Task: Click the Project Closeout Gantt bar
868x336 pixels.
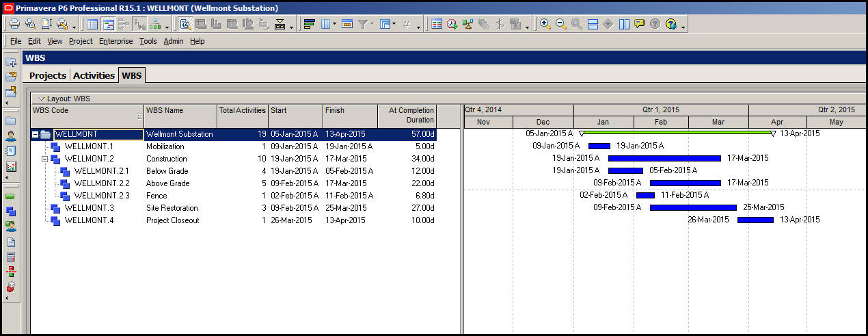Action: coord(755,220)
